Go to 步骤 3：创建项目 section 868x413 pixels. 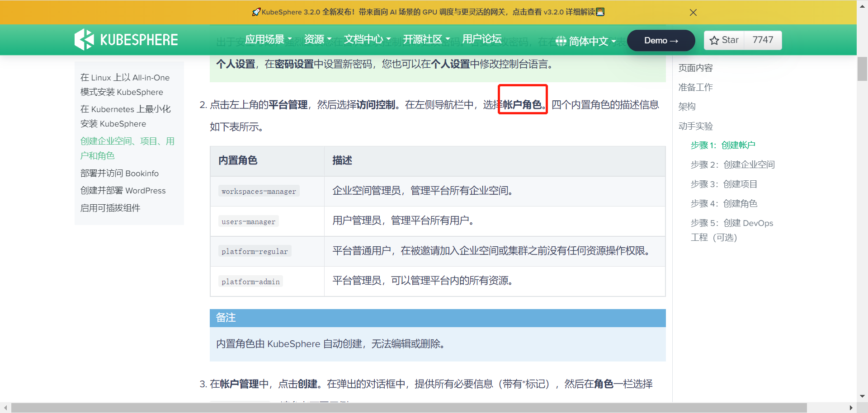tap(724, 184)
